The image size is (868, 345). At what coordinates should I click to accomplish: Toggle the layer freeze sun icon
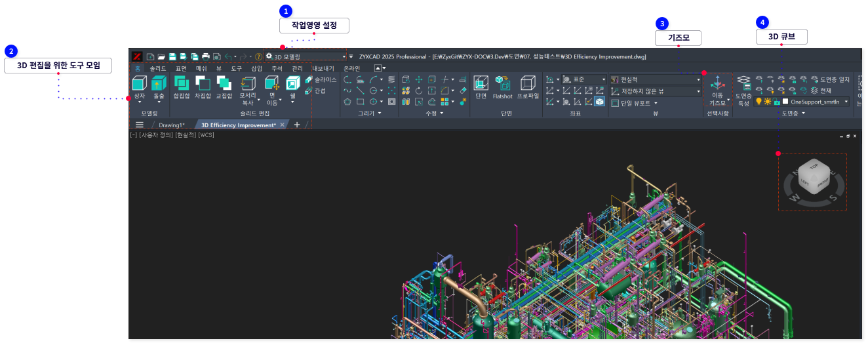(768, 102)
